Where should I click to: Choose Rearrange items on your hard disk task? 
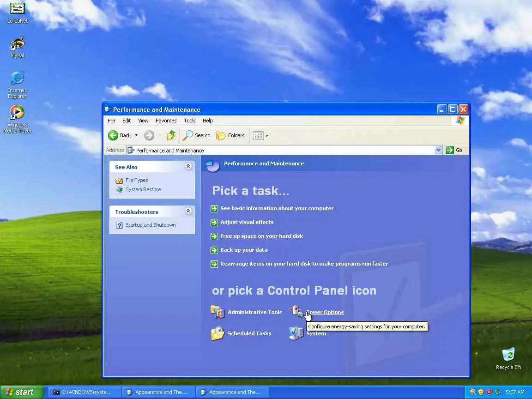304,264
